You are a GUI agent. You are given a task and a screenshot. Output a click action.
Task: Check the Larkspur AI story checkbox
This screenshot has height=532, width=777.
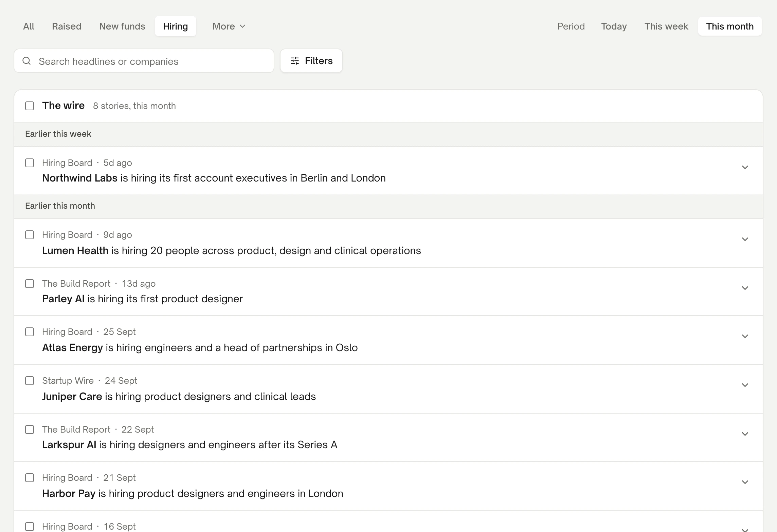coord(30,430)
